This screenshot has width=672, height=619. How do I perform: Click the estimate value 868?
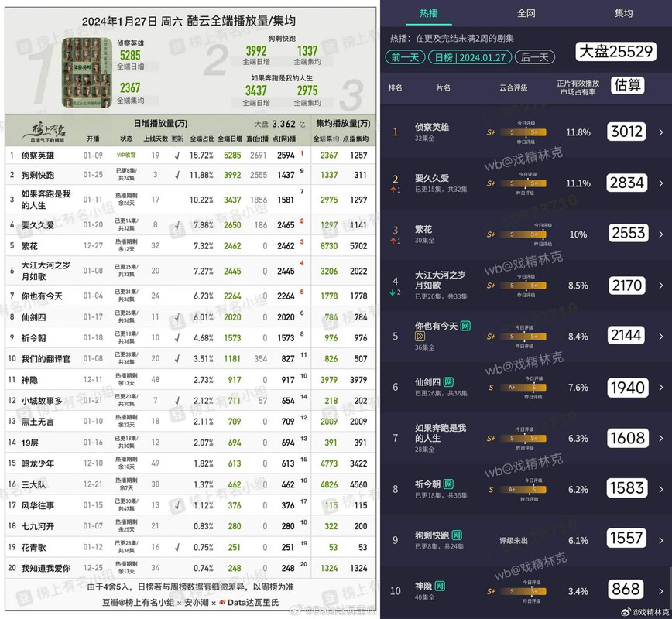626,590
